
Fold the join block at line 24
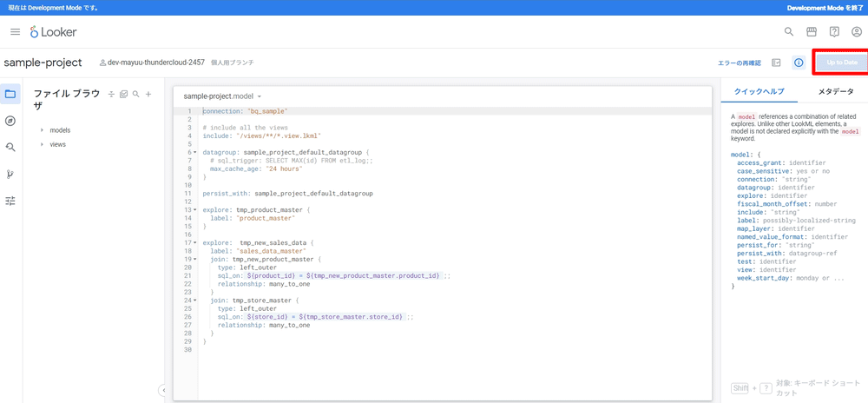194,301
